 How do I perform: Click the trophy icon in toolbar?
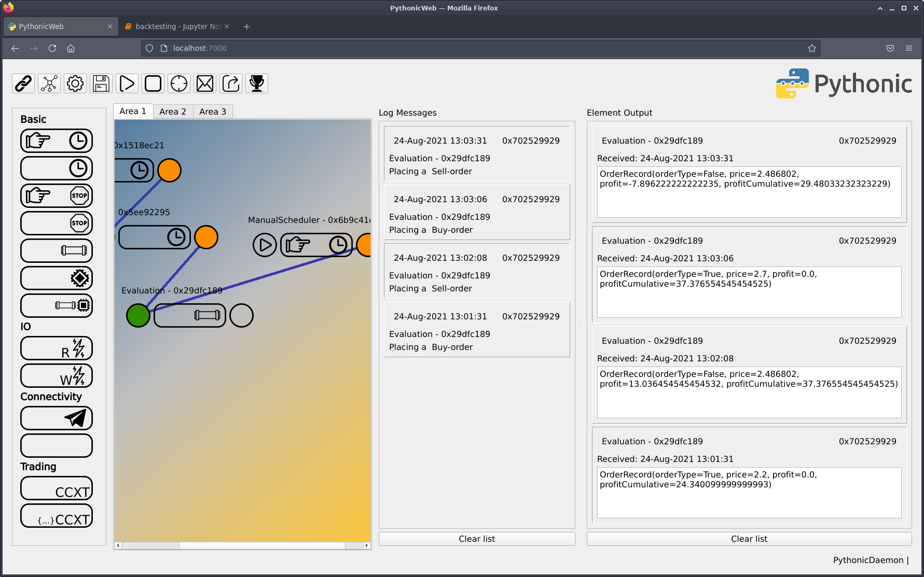[x=257, y=83]
